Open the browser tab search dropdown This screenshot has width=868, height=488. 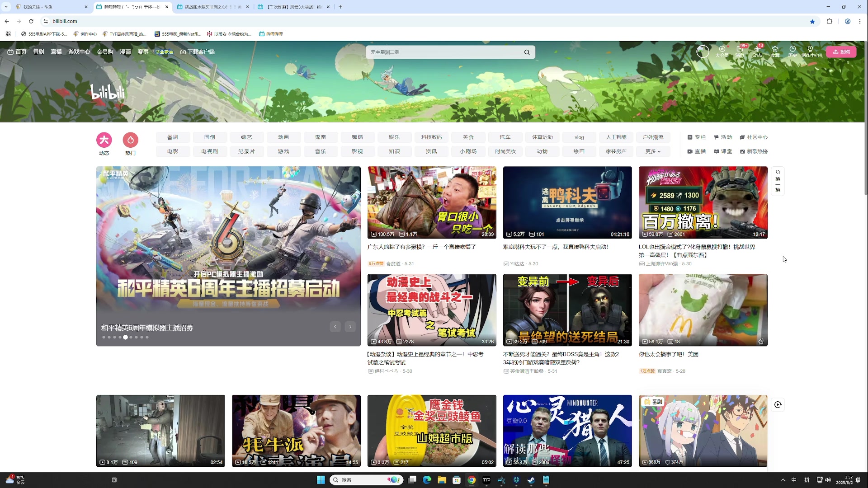coord(6,7)
